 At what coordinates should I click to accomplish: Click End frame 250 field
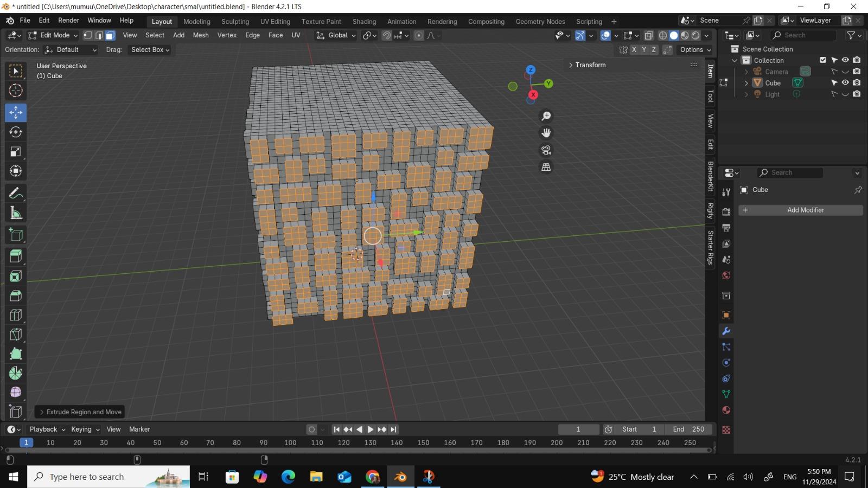pos(689,429)
